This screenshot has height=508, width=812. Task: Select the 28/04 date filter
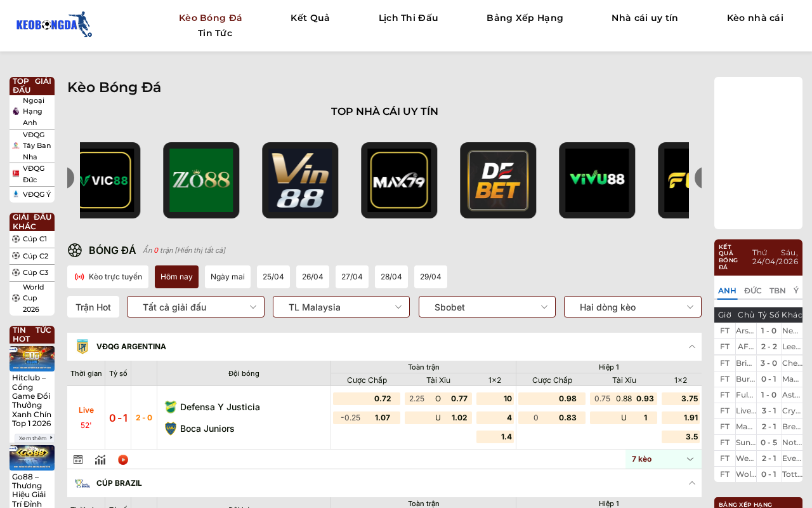pos(391,277)
